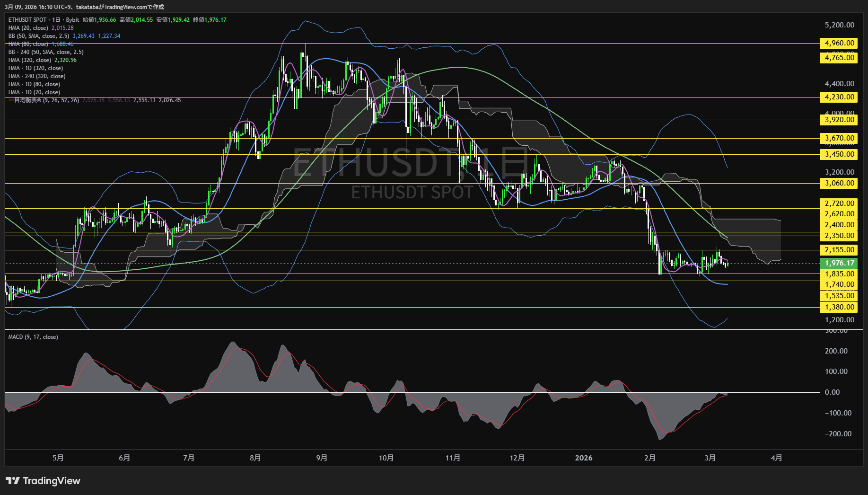The width and height of the screenshot is (868, 495).
Task: Select the Ichimoku (9, 26, 52, 26) legend
Action: click(44, 100)
